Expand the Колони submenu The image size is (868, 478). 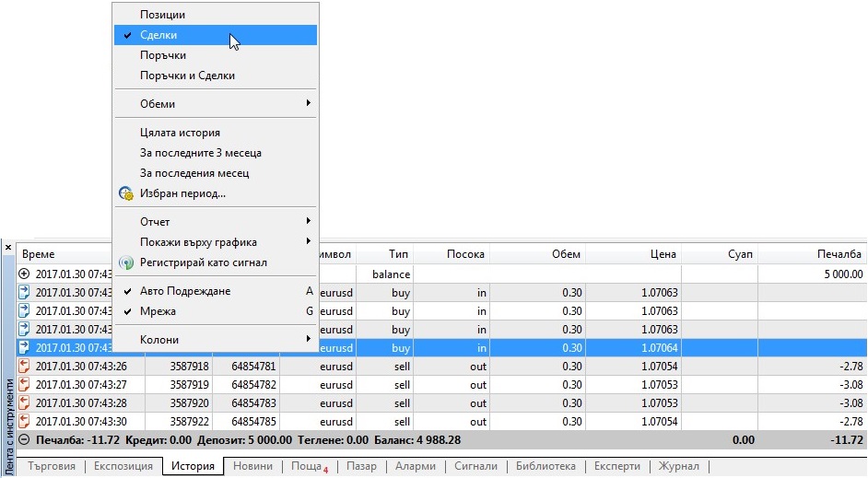coord(216,340)
